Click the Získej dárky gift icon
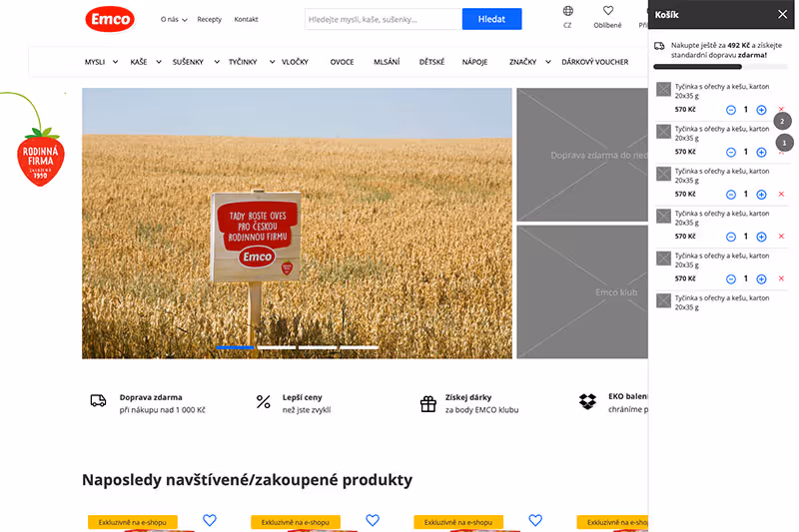Screen dimensions: 799x532 [428, 403]
